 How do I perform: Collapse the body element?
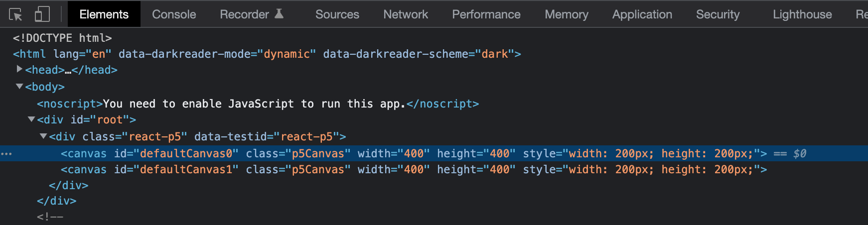19,86
